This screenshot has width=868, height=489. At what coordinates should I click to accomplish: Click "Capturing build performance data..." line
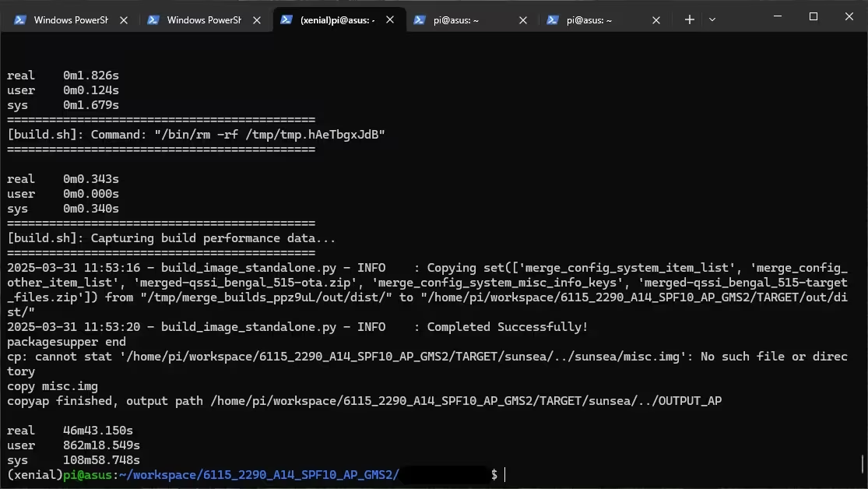point(171,238)
